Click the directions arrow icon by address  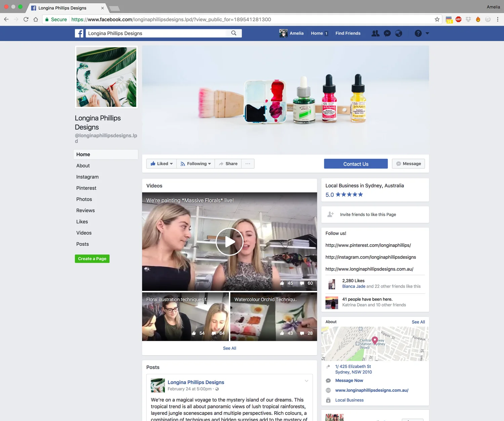click(x=328, y=367)
